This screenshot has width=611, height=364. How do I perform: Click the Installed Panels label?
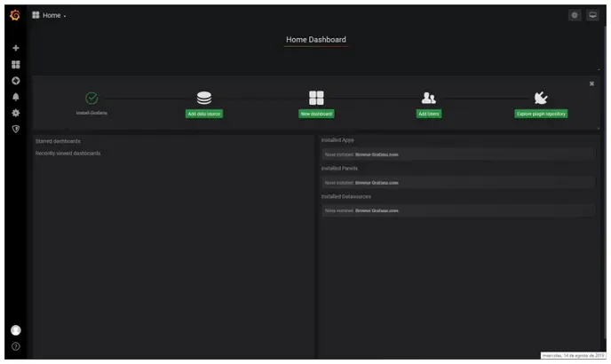(x=339, y=169)
